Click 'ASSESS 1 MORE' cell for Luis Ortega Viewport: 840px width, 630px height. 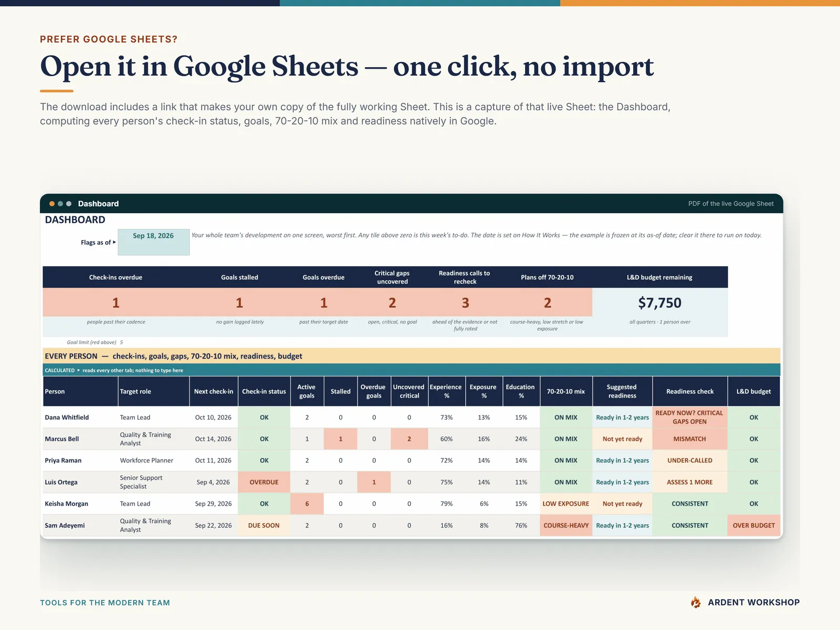(x=690, y=482)
